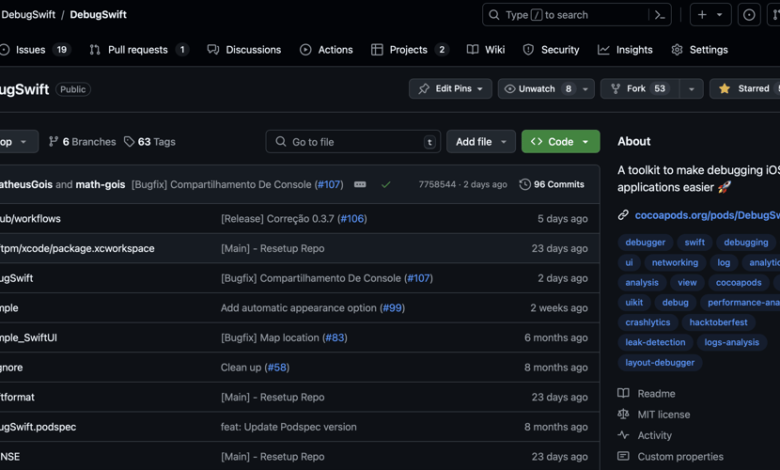Focus the Go to file search field
This screenshot has width=780, height=470.
(353, 142)
